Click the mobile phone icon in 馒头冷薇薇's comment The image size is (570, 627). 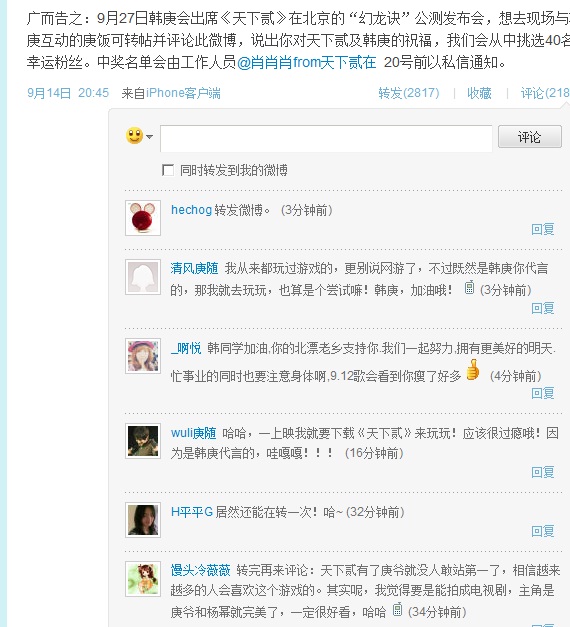397,609
